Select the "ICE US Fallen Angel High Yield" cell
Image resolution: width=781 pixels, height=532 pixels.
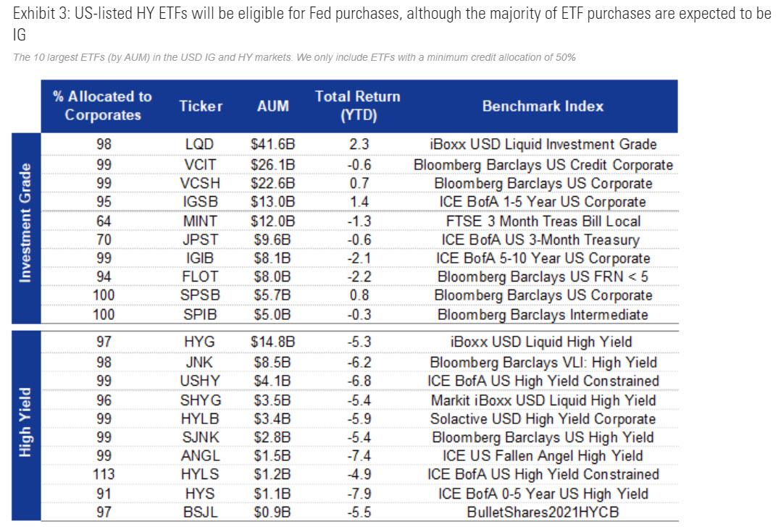(x=543, y=455)
